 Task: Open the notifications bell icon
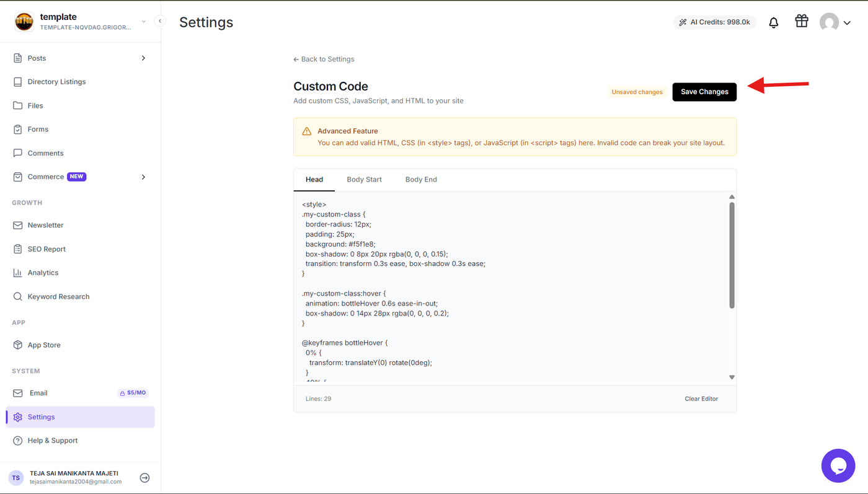pos(773,23)
